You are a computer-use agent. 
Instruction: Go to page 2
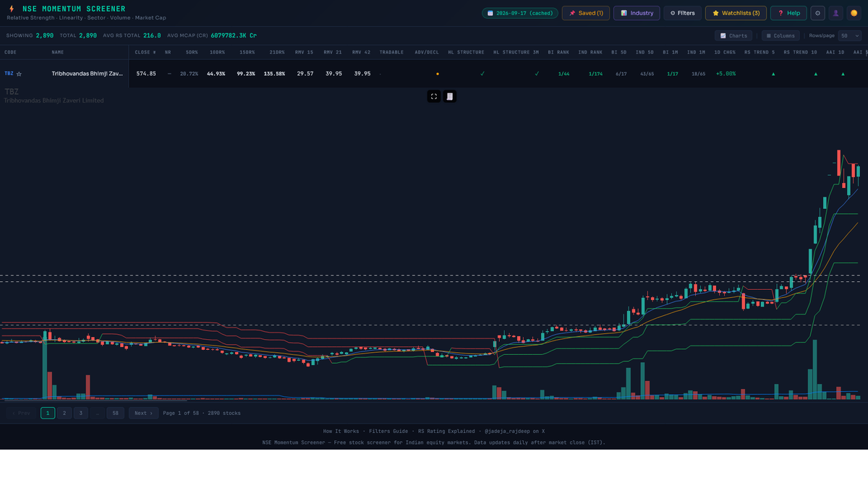(x=64, y=413)
